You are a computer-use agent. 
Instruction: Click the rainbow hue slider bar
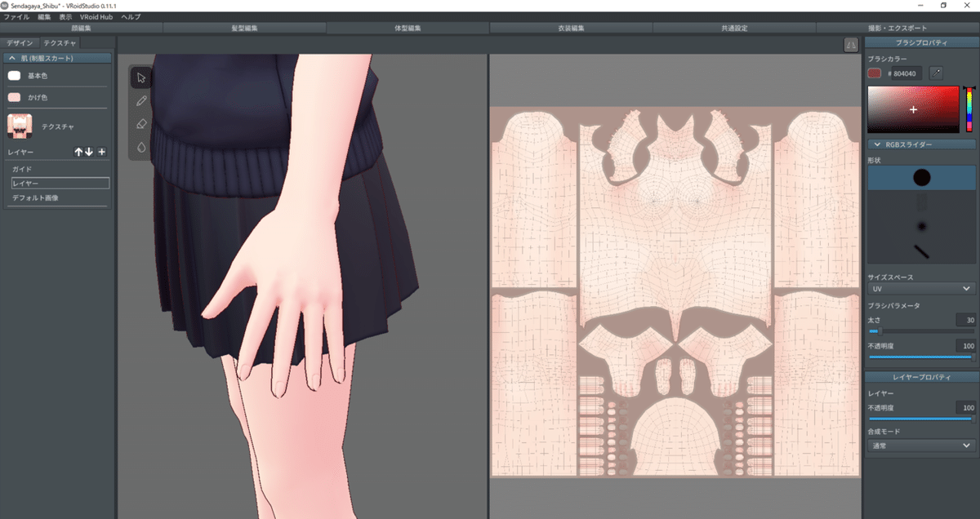(969, 109)
